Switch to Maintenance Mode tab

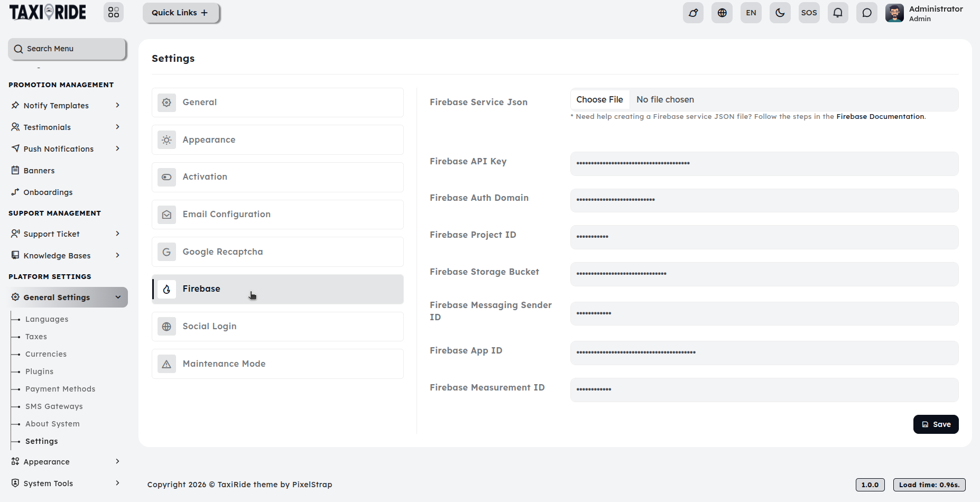tap(278, 364)
